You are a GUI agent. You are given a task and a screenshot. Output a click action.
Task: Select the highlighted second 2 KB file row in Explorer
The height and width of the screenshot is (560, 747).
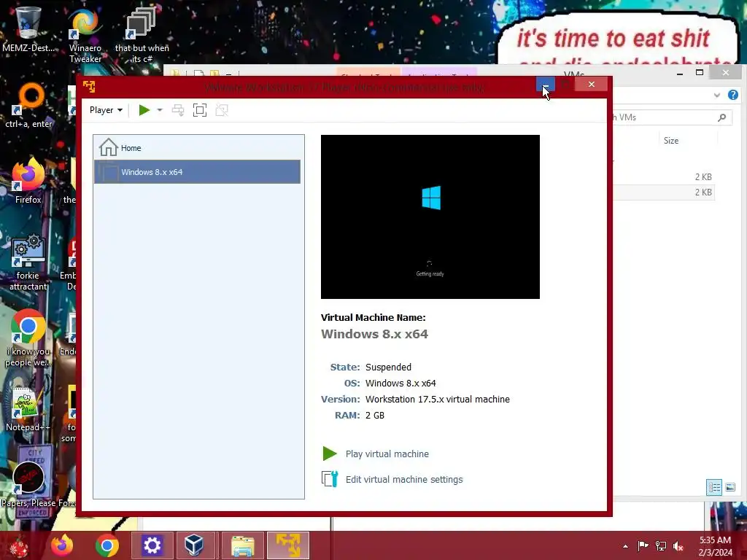click(663, 192)
